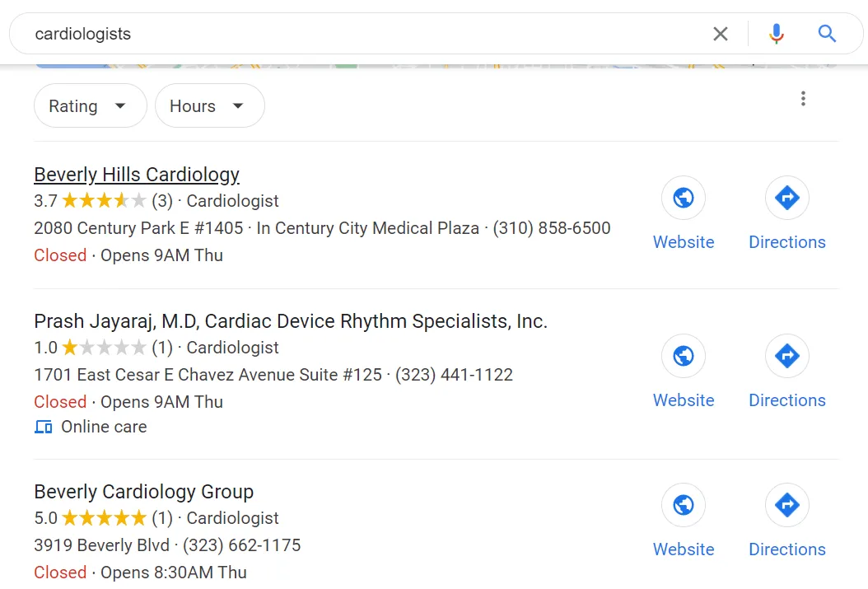Get directions to Beverly Cardiology Group
The width and height of the screenshot is (868, 589).
click(786, 505)
